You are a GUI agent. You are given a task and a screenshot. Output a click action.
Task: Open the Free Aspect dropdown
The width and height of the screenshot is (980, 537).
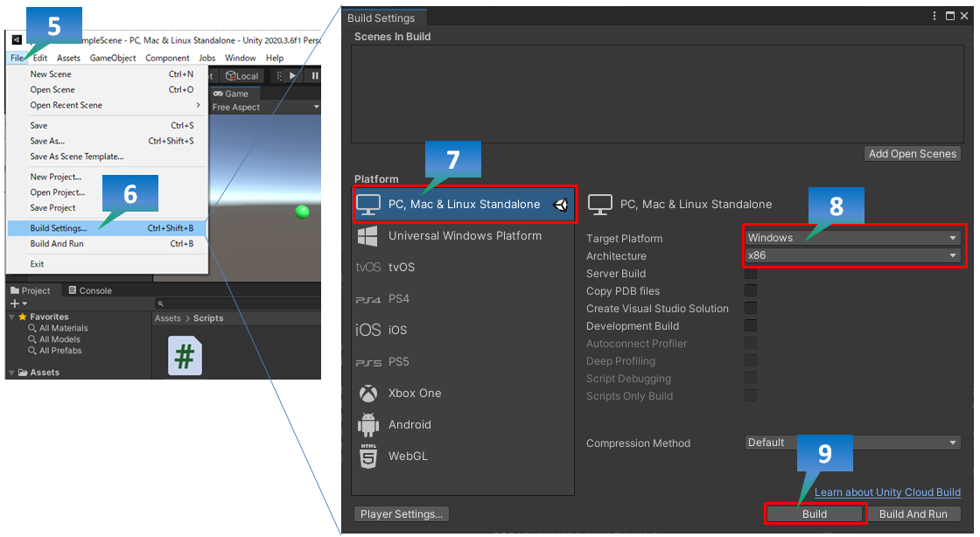pos(266,108)
